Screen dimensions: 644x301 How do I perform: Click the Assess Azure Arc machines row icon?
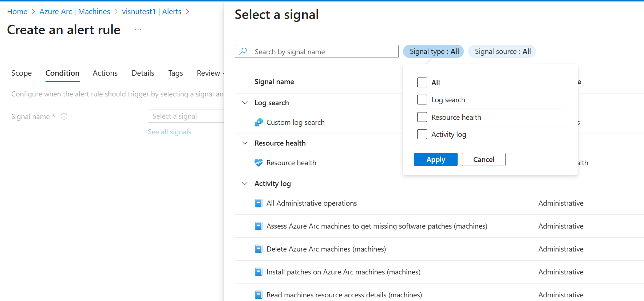pos(258,226)
